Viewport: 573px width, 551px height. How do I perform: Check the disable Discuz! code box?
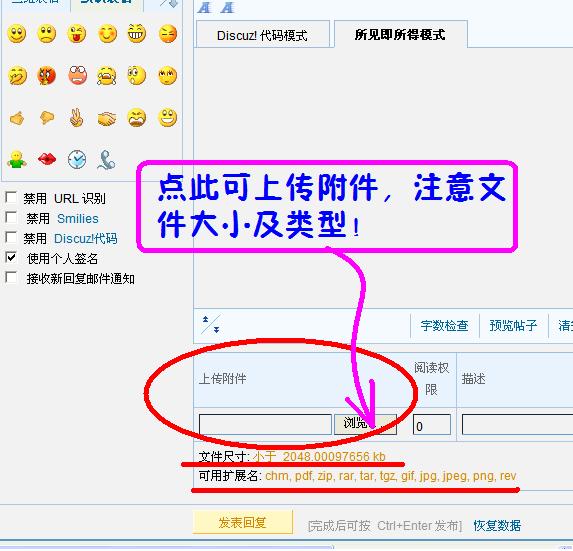(11, 238)
